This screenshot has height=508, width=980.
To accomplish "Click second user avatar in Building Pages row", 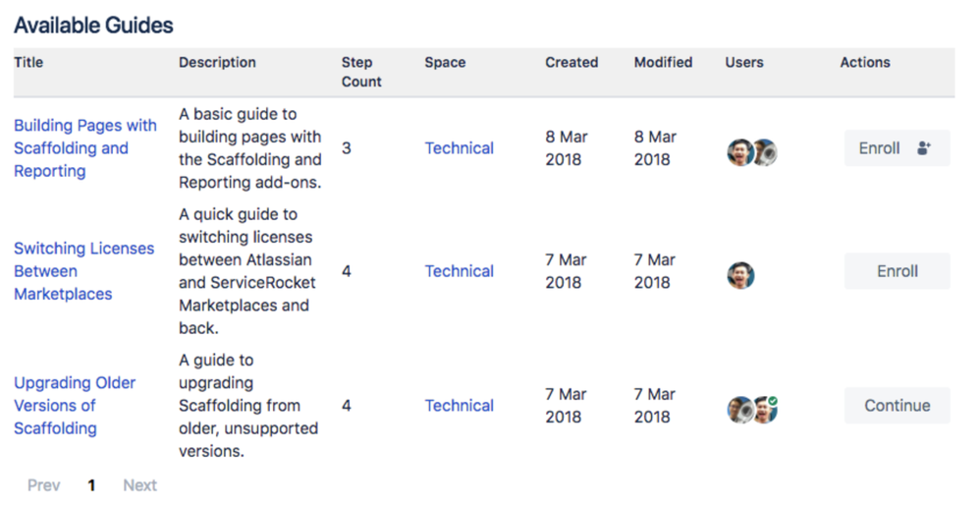I will 764,152.
